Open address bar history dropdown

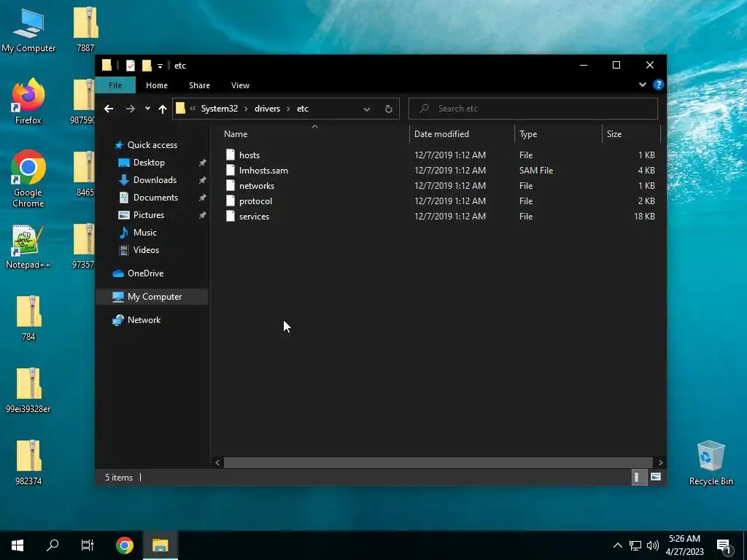367,109
